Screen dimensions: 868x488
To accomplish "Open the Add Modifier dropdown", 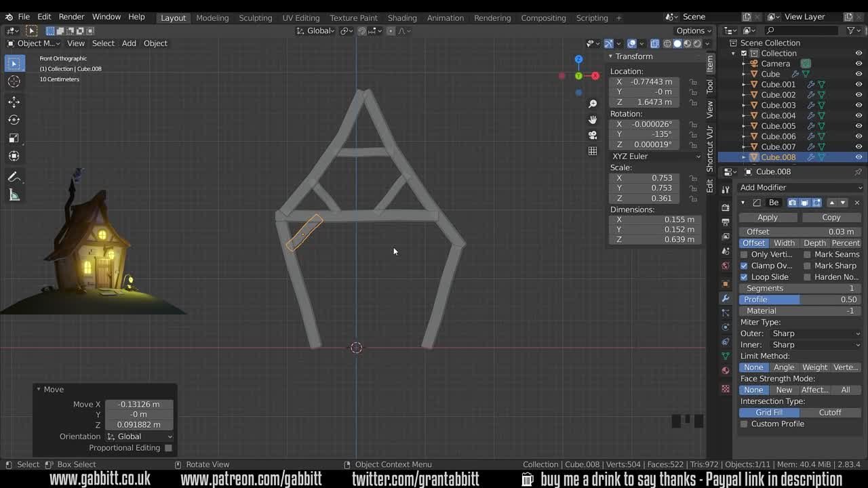I will [x=800, y=188].
